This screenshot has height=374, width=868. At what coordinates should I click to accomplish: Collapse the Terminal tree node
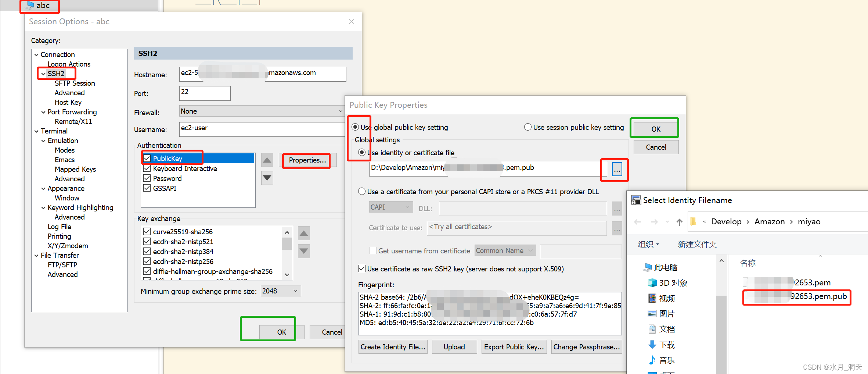(x=36, y=131)
